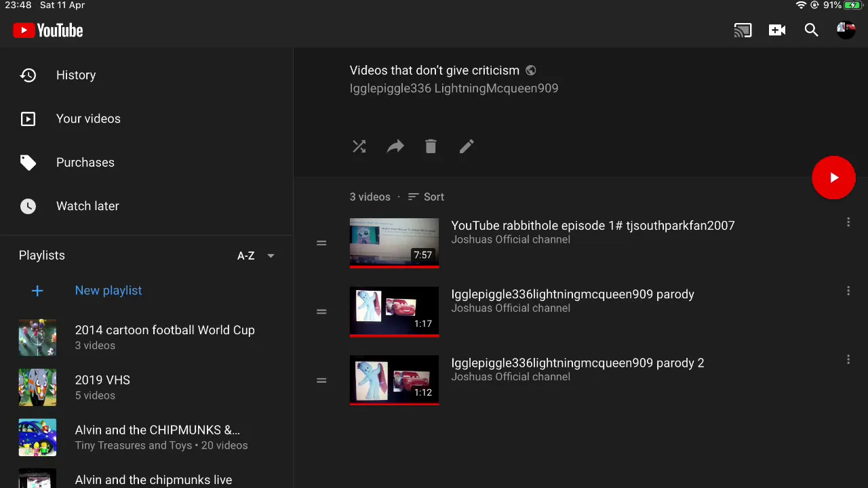The width and height of the screenshot is (868, 488).
Task: Open more options for YouTube rabbithole video
Action: (x=848, y=222)
